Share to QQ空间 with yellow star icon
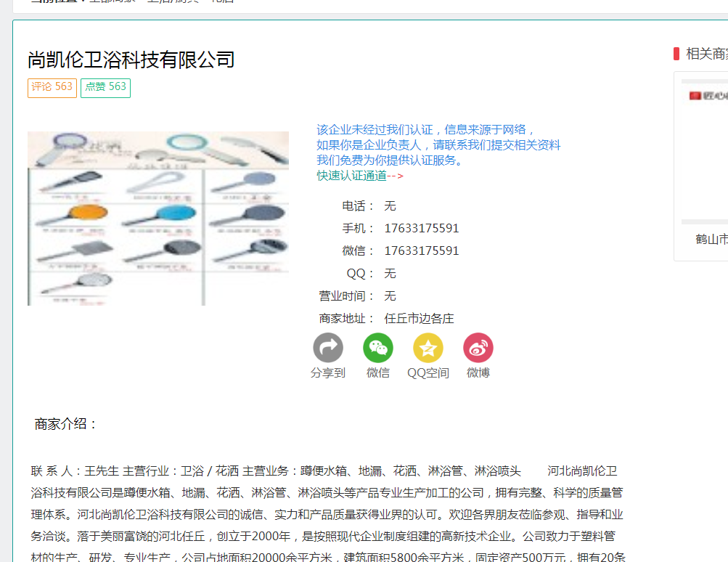The image size is (728, 562). [x=428, y=347]
